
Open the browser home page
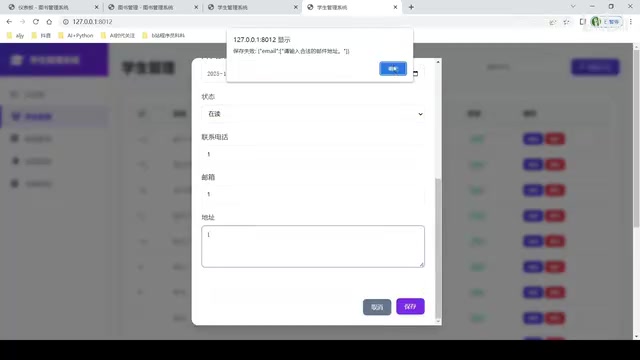point(49,22)
